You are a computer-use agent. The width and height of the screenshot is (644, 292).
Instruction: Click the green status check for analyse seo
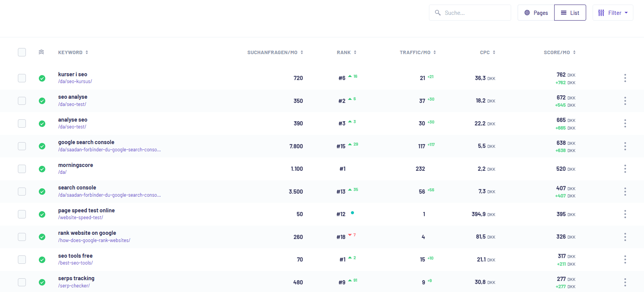coord(42,124)
